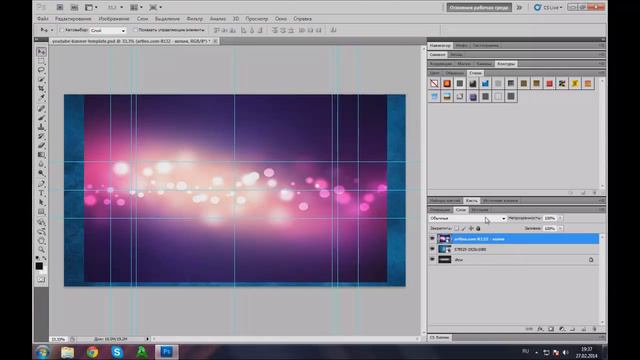
Task: Click the Add layer mask icon
Action: click(551, 329)
